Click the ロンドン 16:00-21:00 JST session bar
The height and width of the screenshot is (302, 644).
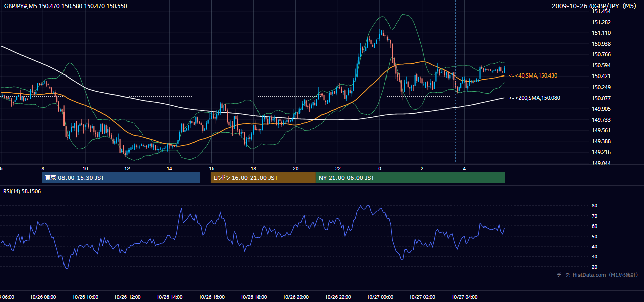(x=263, y=178)
